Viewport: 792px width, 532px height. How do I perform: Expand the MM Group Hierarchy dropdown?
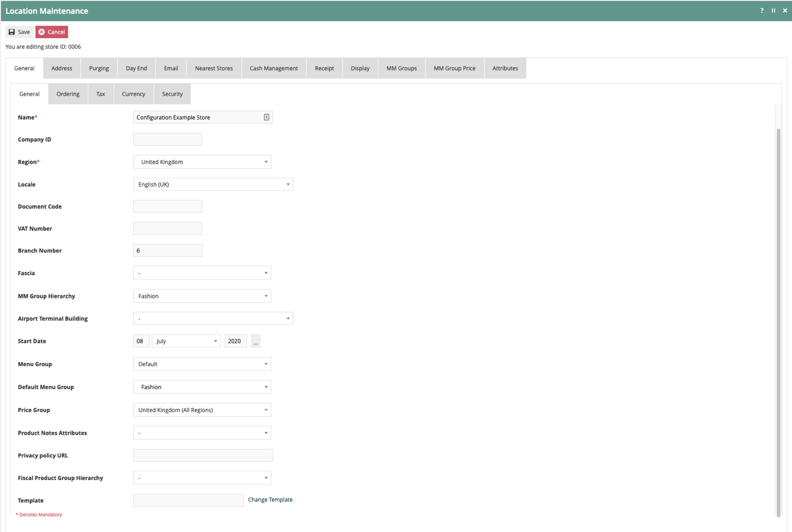click(202, 296)
